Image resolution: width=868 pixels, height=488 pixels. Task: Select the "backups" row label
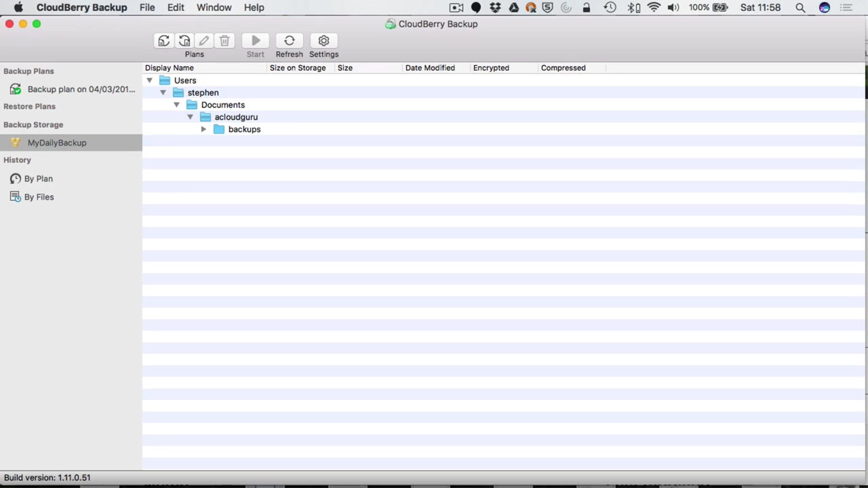point(244,129)
